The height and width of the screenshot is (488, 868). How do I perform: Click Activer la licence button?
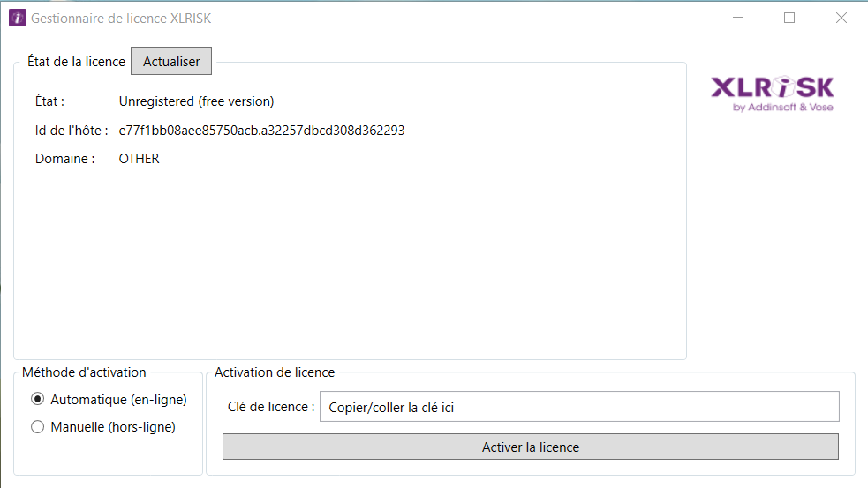coord(530,447)
